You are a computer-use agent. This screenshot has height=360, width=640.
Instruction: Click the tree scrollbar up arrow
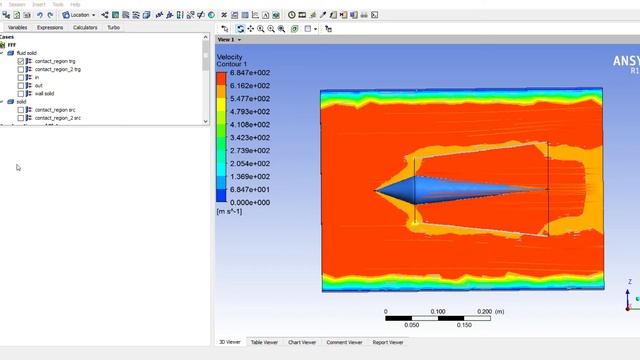(205, 37)
